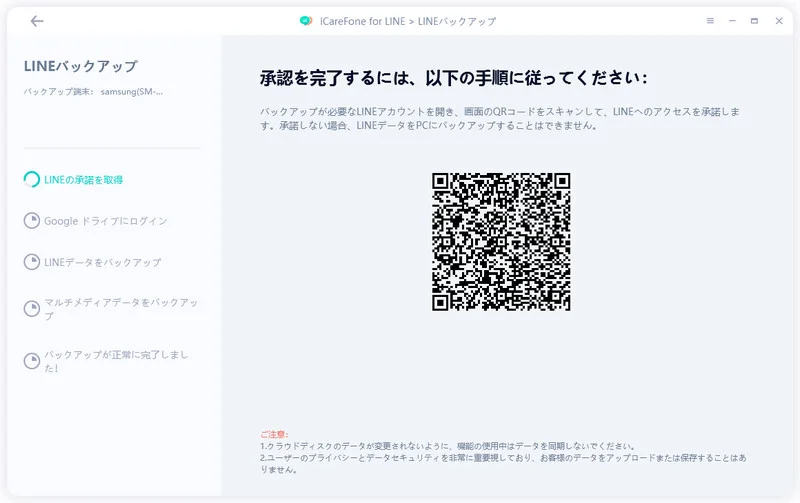Select the LINEデータをバックアップ step

103,262
